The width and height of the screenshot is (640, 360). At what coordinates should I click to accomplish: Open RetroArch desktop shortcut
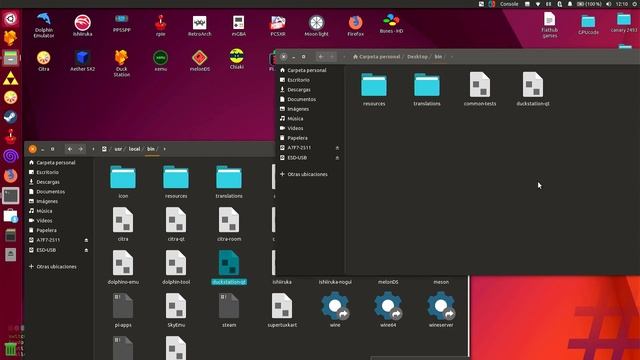coord(200,26)
